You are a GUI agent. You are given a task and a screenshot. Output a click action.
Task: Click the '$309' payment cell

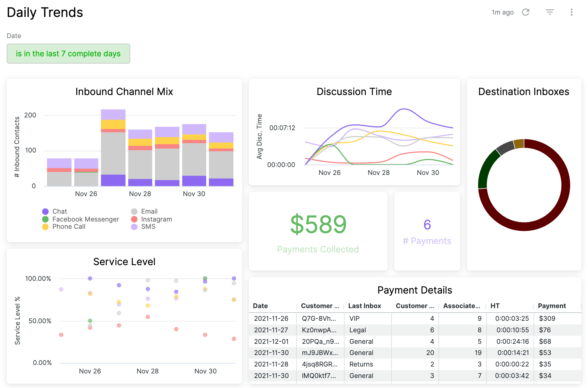click(547, 318)
